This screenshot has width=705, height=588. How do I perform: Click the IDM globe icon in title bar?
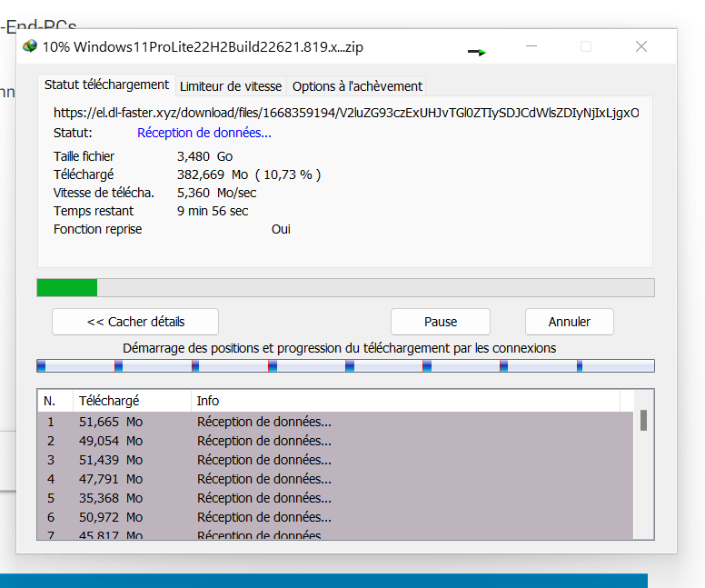coord(30,46)
